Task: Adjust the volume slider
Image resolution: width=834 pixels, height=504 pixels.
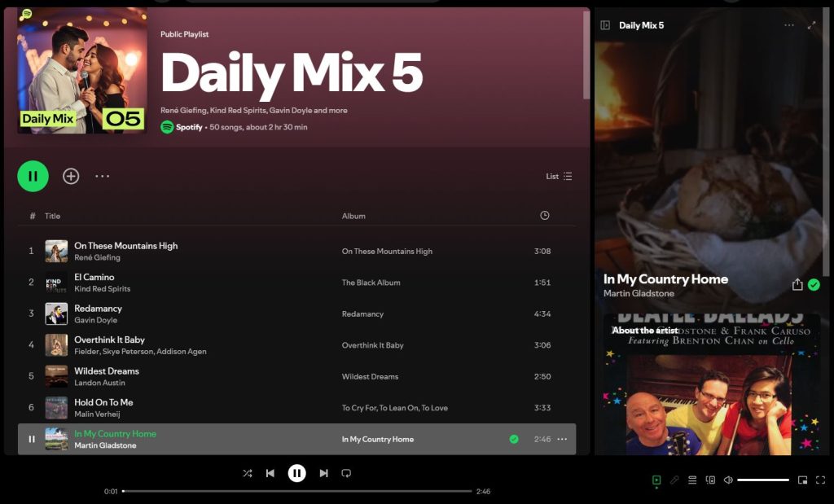Action: click(762, 480)
